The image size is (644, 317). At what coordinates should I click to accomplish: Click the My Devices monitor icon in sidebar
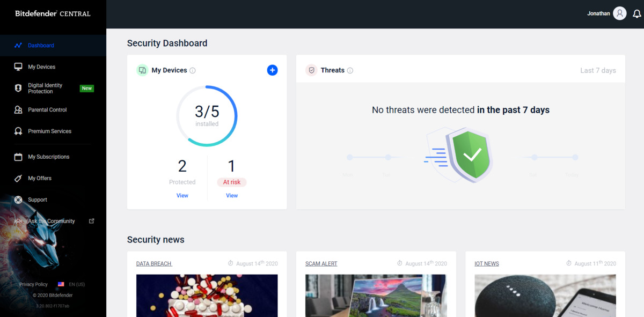click(18, 67)
